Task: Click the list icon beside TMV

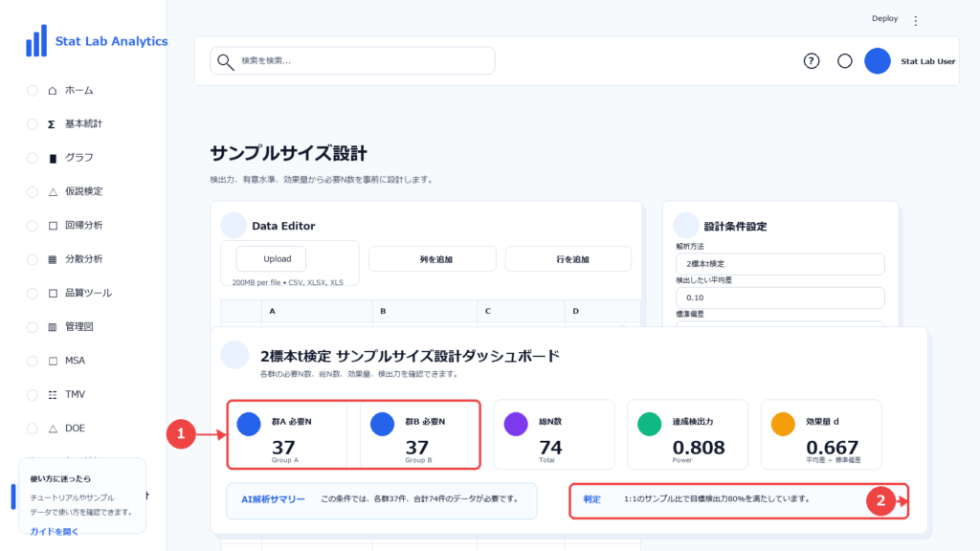Action: click(53, 394)
